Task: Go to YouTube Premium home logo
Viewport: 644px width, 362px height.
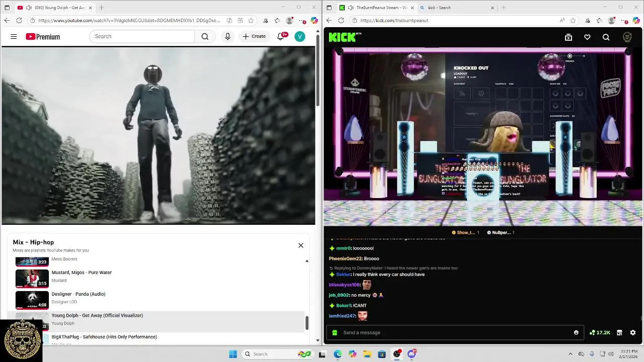Action: (43, 37)
